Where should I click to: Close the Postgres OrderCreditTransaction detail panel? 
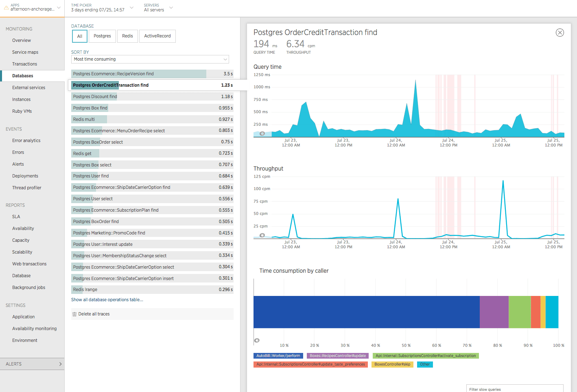(560, 33)
